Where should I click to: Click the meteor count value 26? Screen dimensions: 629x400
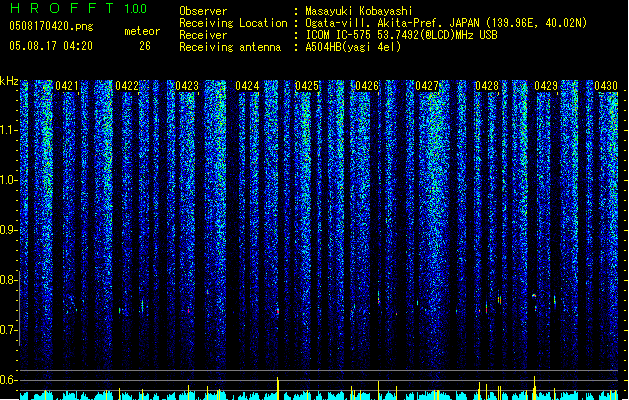point(145,46)
